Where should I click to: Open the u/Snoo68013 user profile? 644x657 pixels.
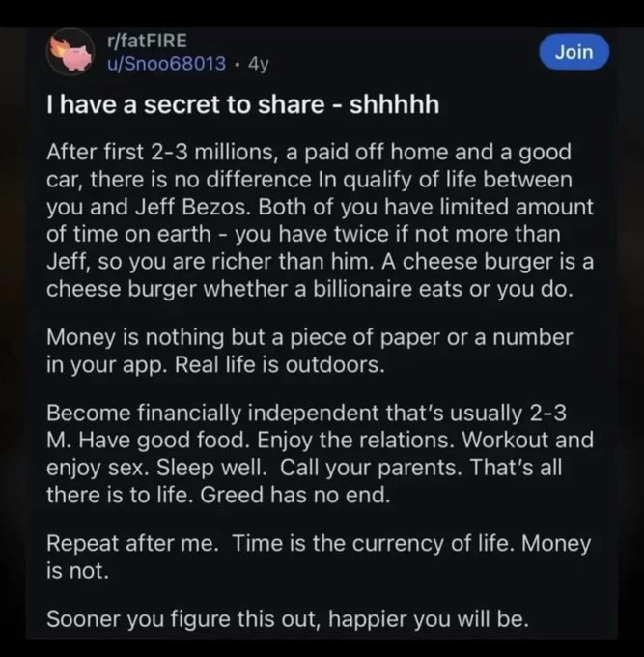(x=166, y=64)
